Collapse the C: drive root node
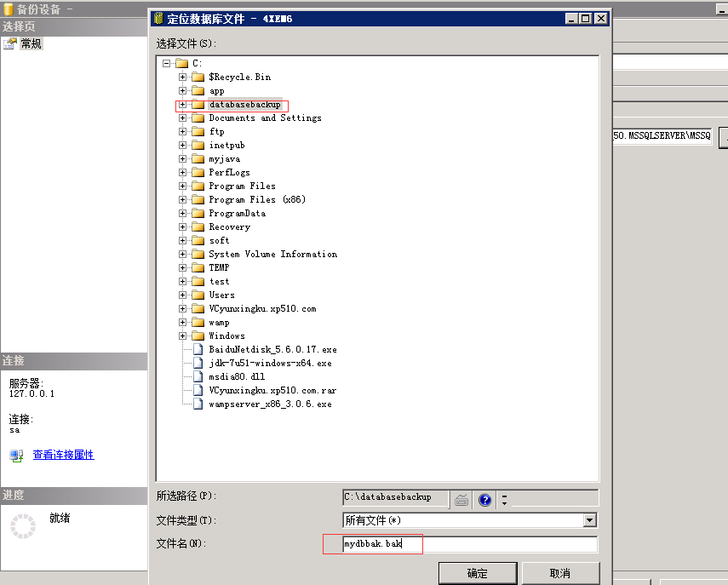Image resolution: width=728 pixels, height=585 pixels. point(167,63)
